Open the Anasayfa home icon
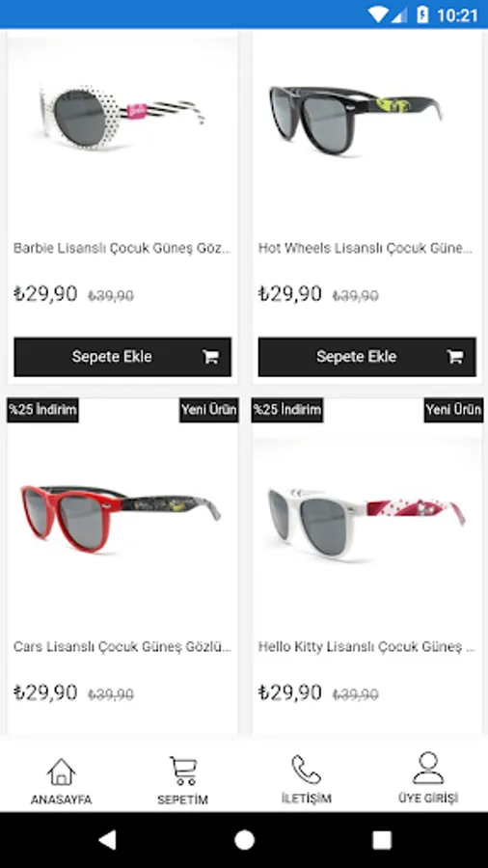Screen dimensions: 488x868 point(61,772)
